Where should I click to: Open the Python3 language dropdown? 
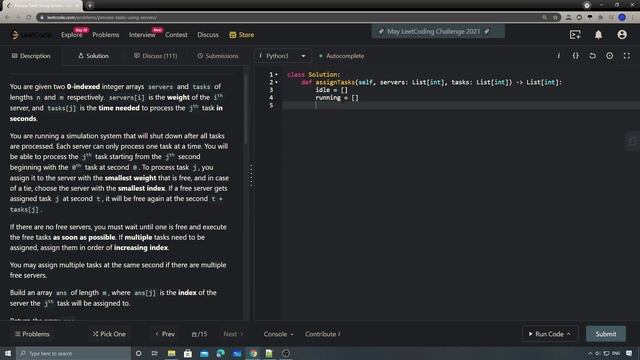pos(282,56)
